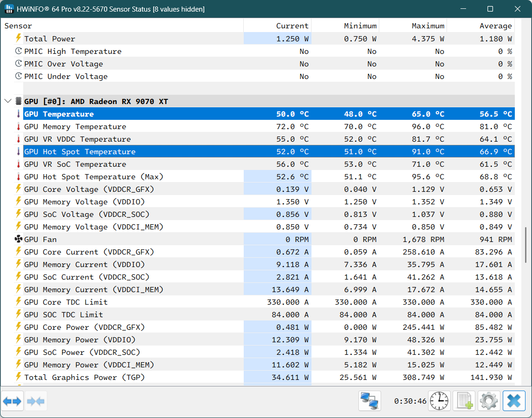The height and width of the screenshot is (418, 532).
Task: Click the Average column header
Action: tap(481, 26)
